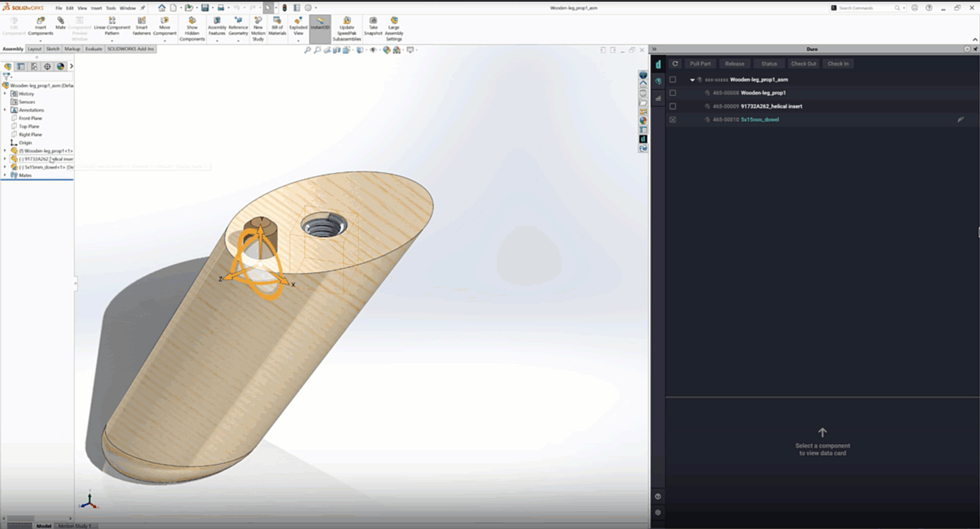Open Bill of Materials tool
980x529 pixels.
(278, 27)
